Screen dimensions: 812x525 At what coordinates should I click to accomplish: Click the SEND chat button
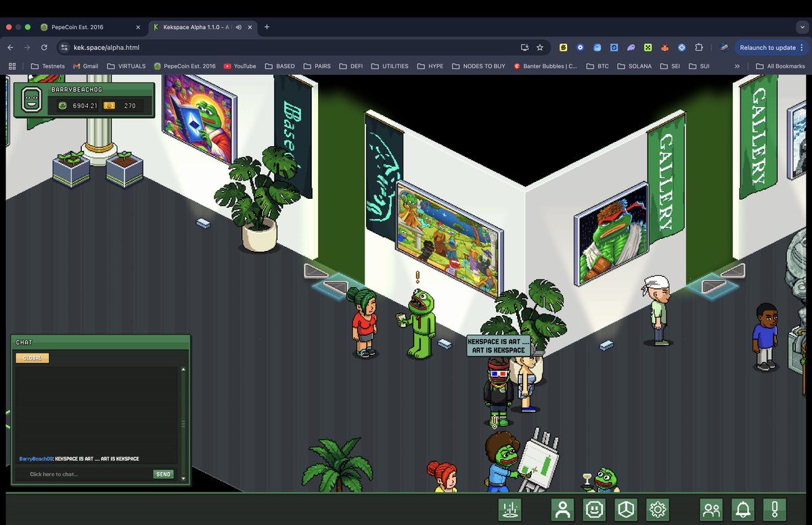pyautogui.click(x=162, y=474)
